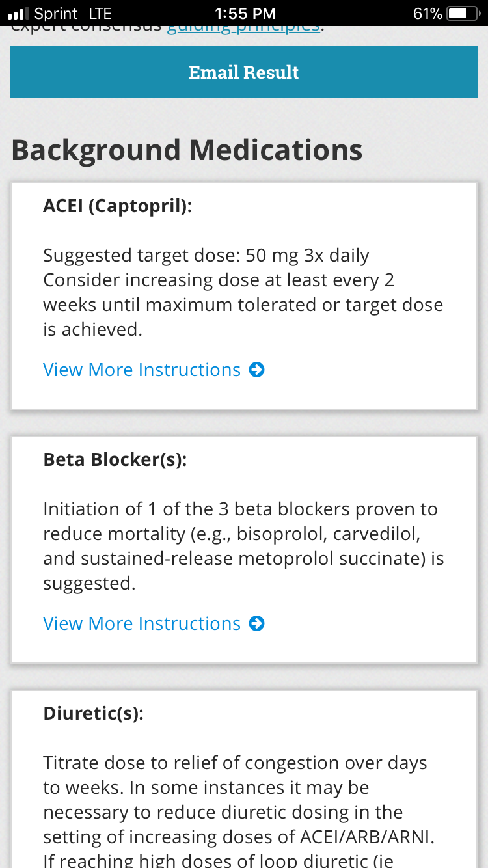
Task: Tap the 1:55 PM clock in the status bar
Action: [x=245, y=13]
